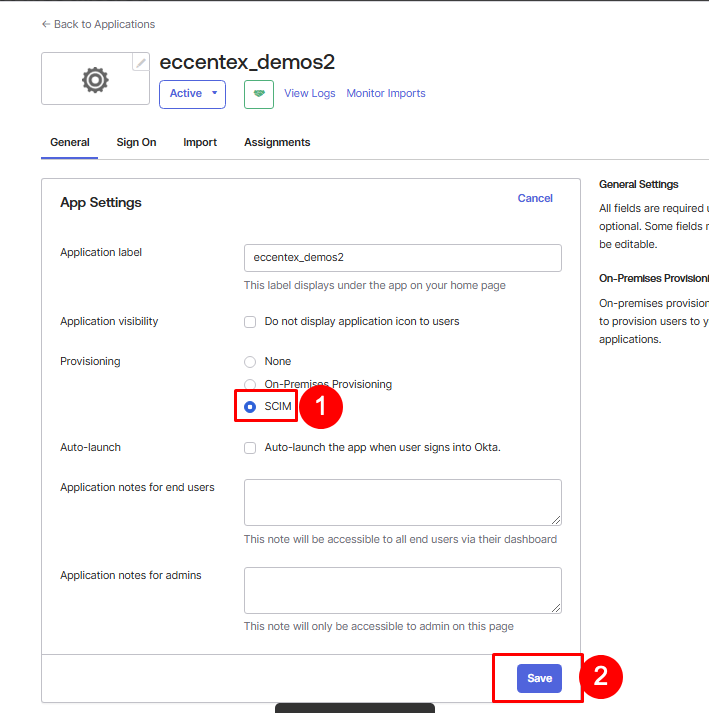This screenshot has height=713, width=709.
Task: Open Monitor Imports link
Action: tap(386, 93)
